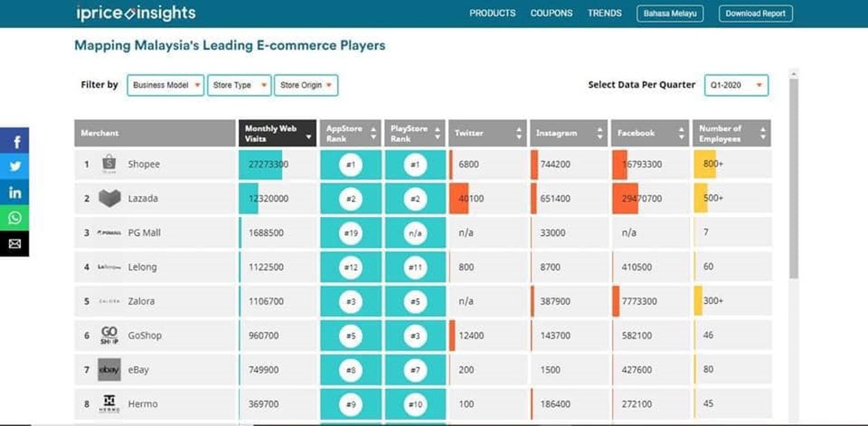Screen dimensions: 868x426
Task: Click Lelong's PlayStore rank #11 badge
Action: [x=415, y=267]
